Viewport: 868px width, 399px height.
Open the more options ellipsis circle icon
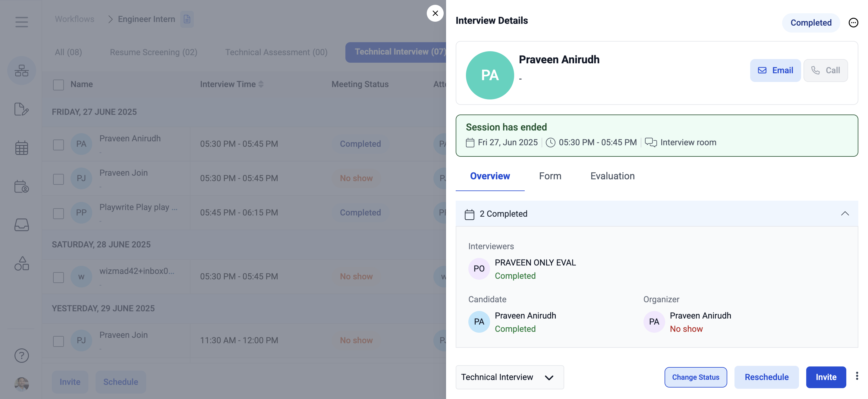click(853, 23)
